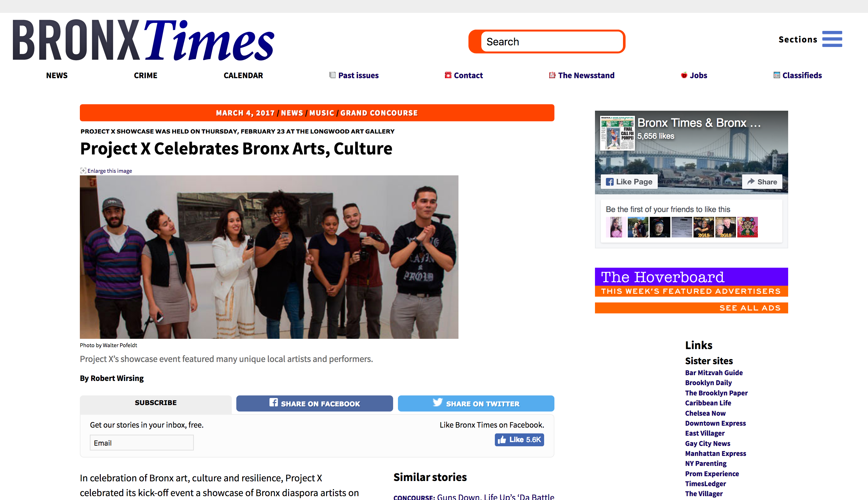Screen dimensions: 868x500
Task: Click the Past issues newspaper icon
Action: point(332,75)
